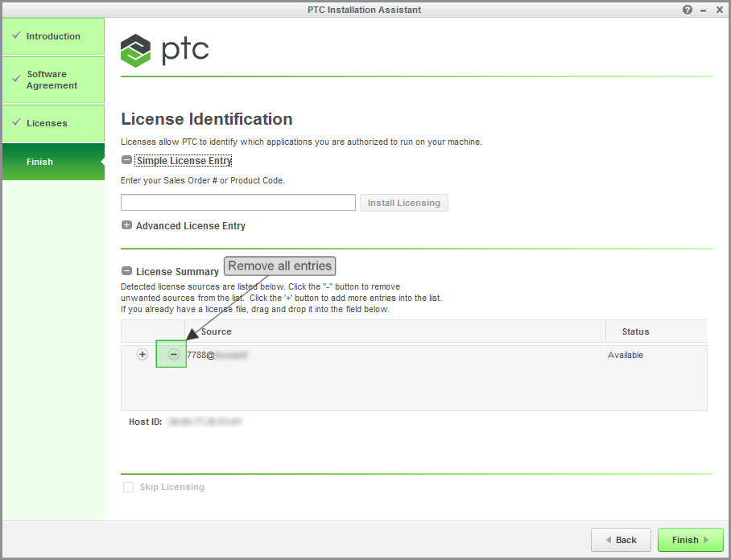This screenshot has width=731, height=560.
Task: Click the License Identification heading
Action: click(x=207, y=119)
